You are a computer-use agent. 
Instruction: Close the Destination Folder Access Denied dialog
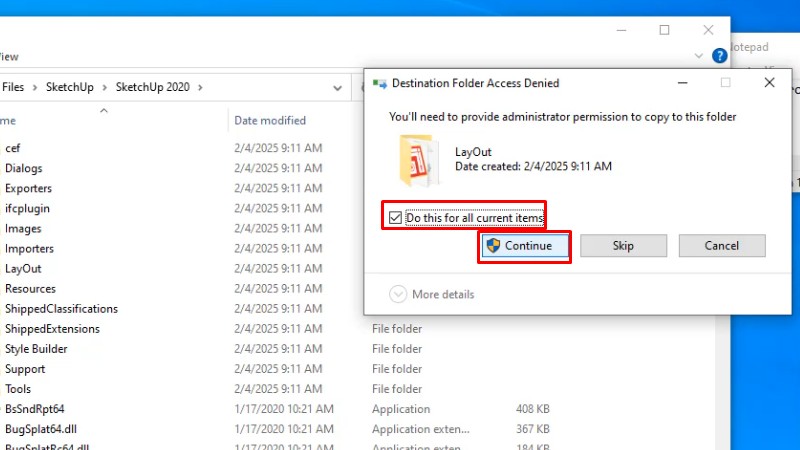(x=768, y=83)
